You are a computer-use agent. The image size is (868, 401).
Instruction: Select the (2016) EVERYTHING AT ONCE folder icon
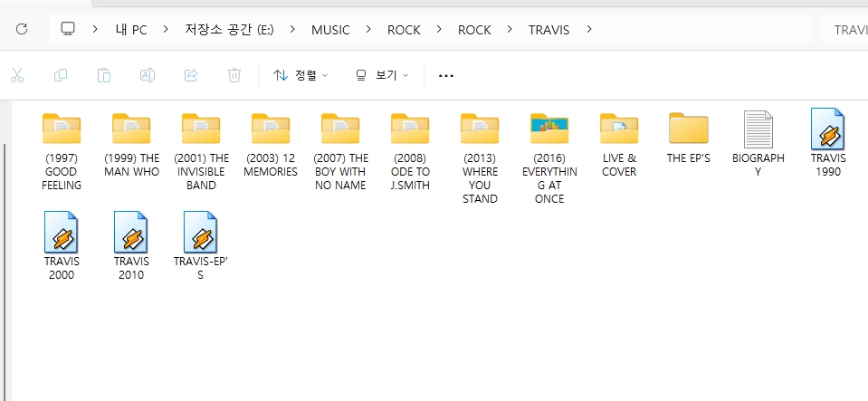click(549, 129)
